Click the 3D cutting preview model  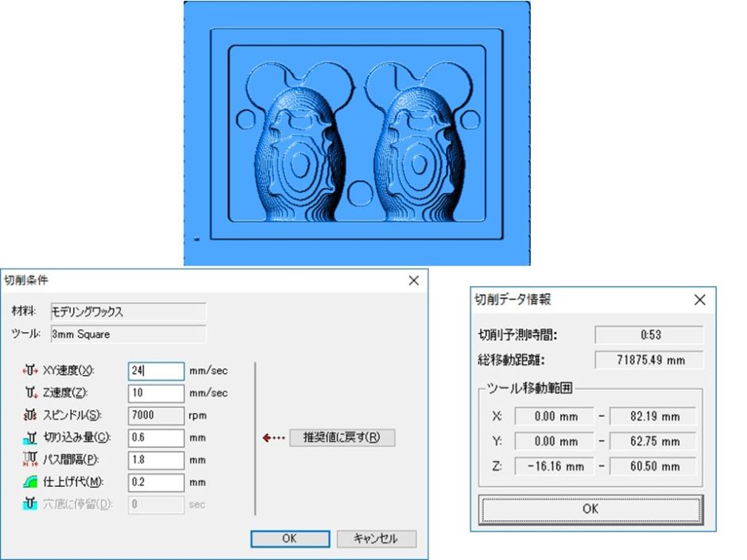pyautogui.click(x=357, y=133)
